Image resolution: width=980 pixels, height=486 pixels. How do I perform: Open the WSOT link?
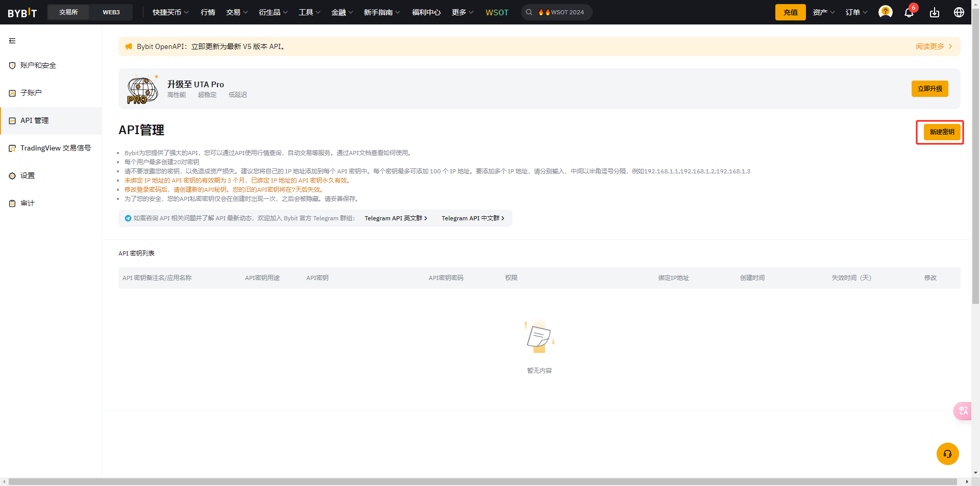coord(497,12)
